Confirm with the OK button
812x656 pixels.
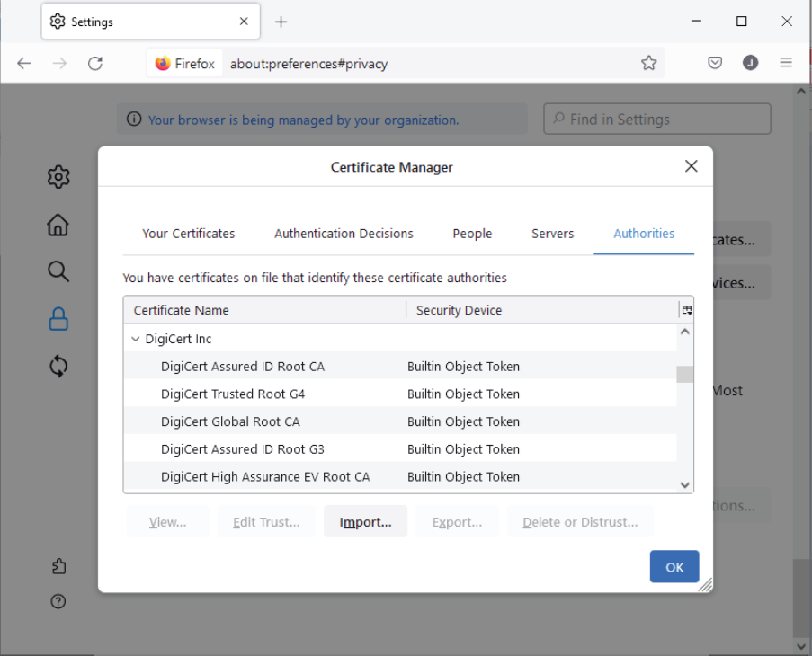(x=674, y=566)
